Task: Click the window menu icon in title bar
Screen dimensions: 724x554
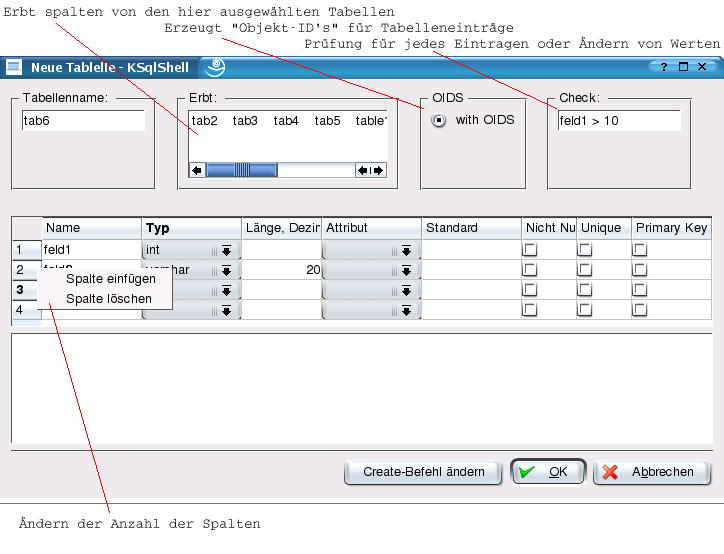Action: [x=13, y=68]
